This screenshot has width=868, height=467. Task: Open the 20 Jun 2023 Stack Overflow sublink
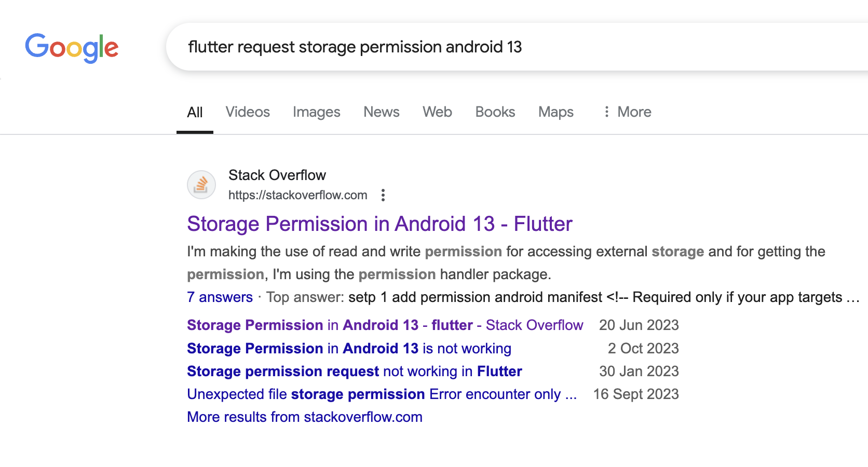pos(385,325)
